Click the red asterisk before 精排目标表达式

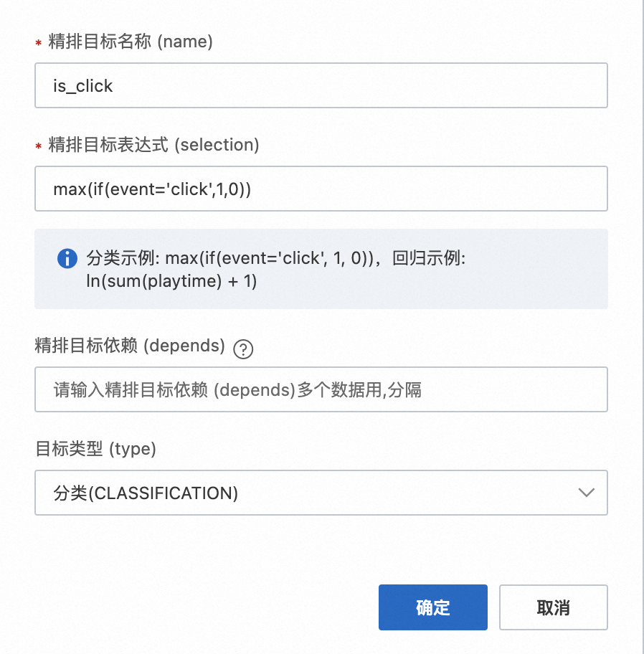coord(38,146)
